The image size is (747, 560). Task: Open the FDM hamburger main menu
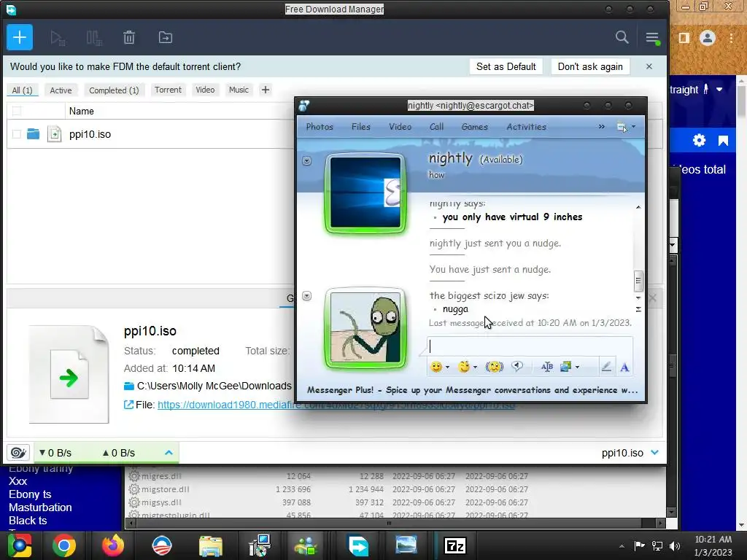coord(652,38)
